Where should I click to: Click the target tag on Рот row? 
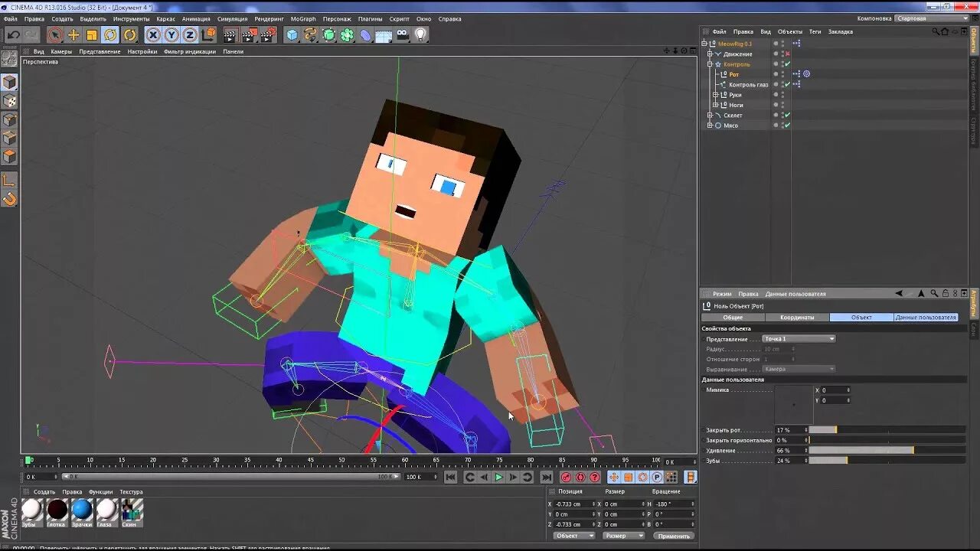coord(806,74)
